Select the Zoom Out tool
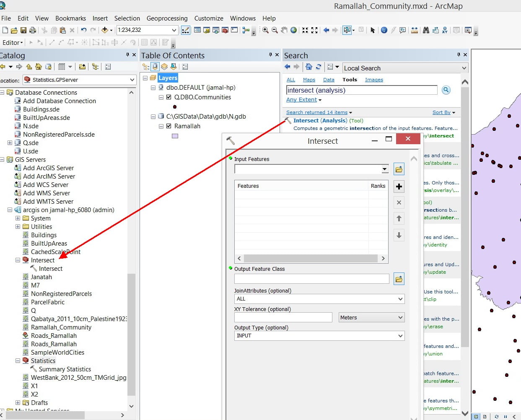 (275, 30)
